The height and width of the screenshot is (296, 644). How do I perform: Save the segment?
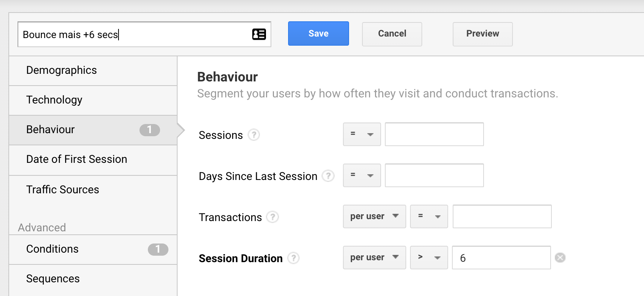tap(318, 33)
